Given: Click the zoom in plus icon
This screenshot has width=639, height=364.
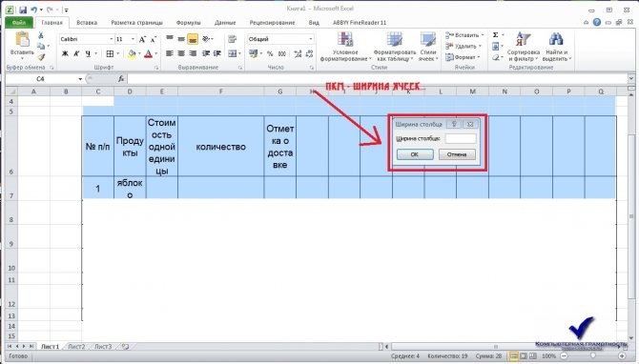Looking at the screenshot, I should [622, 355].
